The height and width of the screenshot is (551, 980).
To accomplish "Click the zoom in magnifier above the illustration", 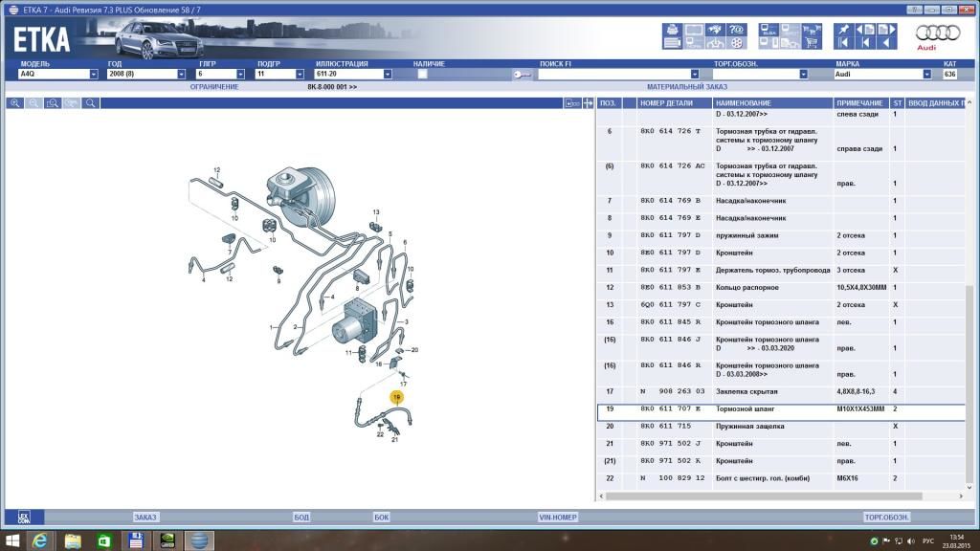I will click(x=15, y=102).
